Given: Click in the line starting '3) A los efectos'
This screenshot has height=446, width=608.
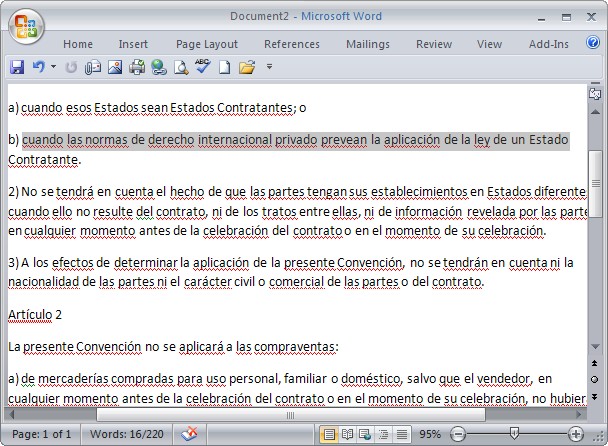Looking at the screenshot, I should (x=291, y=263).
